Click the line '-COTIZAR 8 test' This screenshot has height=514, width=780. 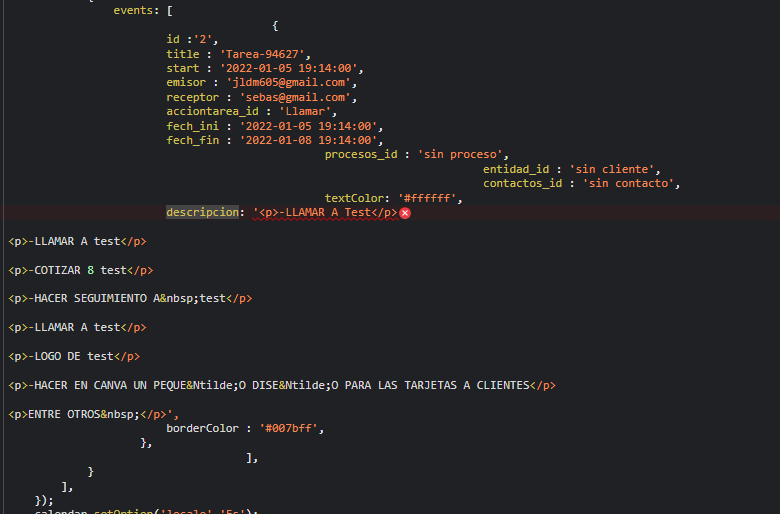pyautogui.click(x=81, y=270)
